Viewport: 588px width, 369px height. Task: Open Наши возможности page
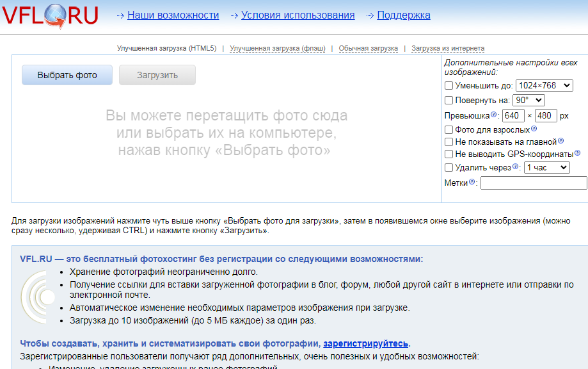[x=173, y=15]
